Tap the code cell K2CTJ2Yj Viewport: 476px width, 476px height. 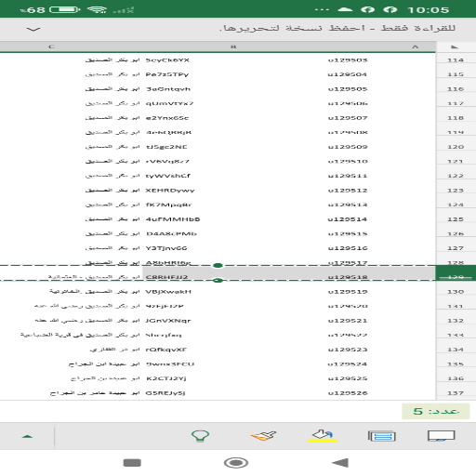click(x=165, y=378)
